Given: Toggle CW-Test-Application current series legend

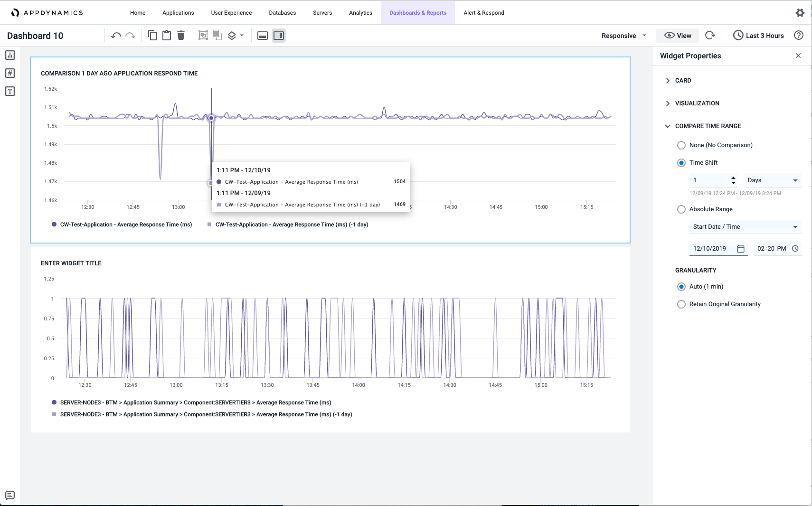Looking at the screenshot, I should (122, 225).
